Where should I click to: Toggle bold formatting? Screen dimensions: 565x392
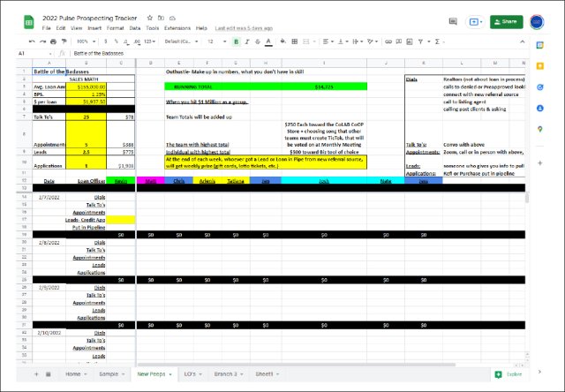click(x=236, y=41)
